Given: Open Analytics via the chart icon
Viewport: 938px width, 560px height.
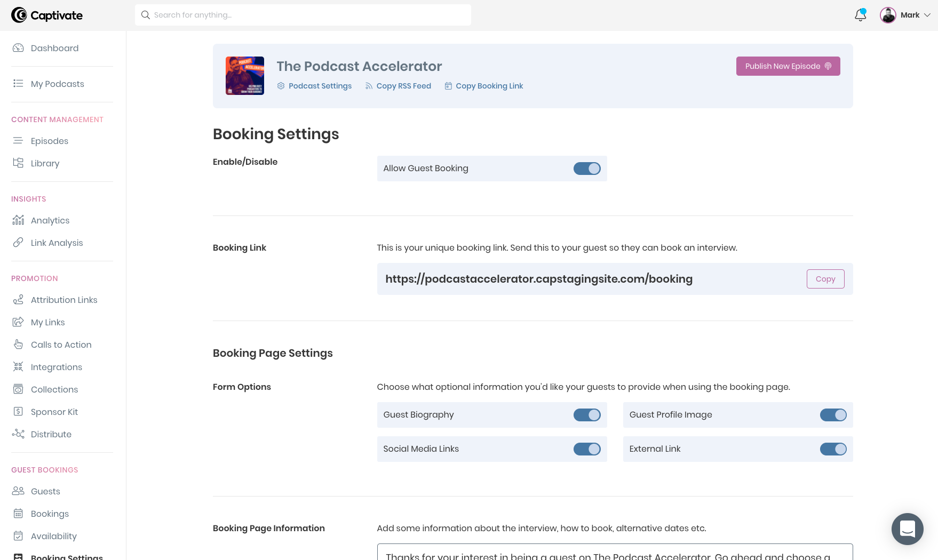Looking at the screenshot, I should (18, 220).
